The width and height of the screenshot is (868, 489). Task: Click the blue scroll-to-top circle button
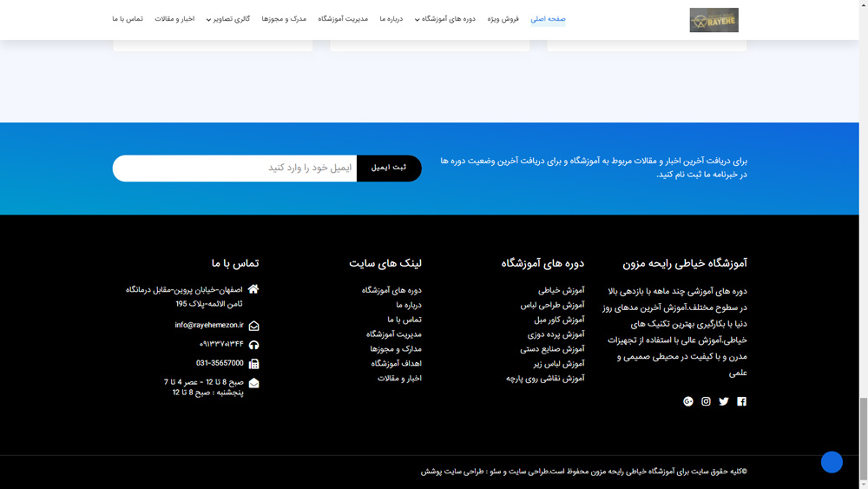coord(832,462)
